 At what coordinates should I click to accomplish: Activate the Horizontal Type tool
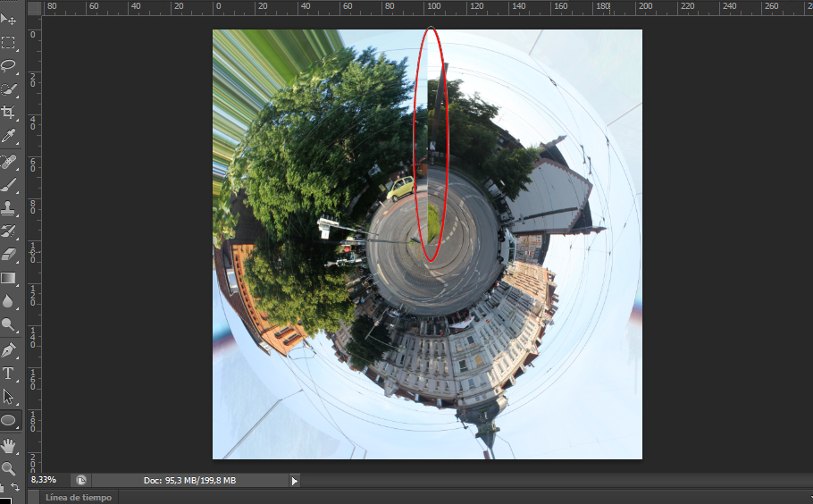pos(8,374)
